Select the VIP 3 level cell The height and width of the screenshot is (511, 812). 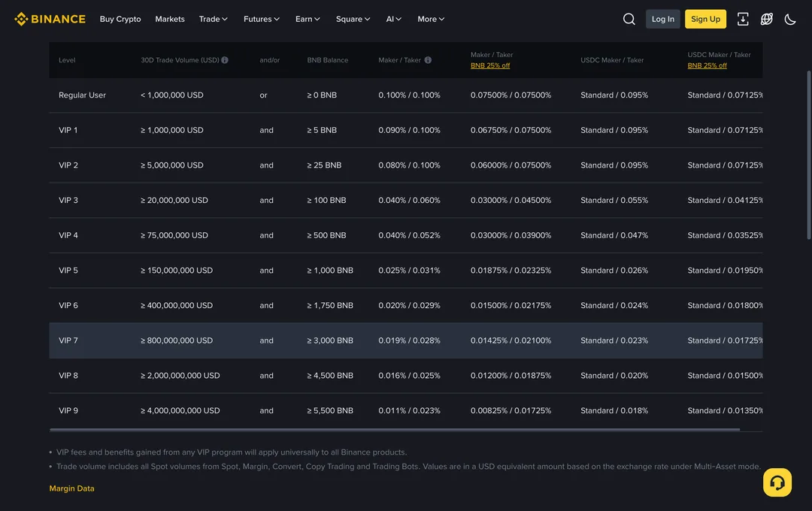pyautogui.click(x=68, y=201)
